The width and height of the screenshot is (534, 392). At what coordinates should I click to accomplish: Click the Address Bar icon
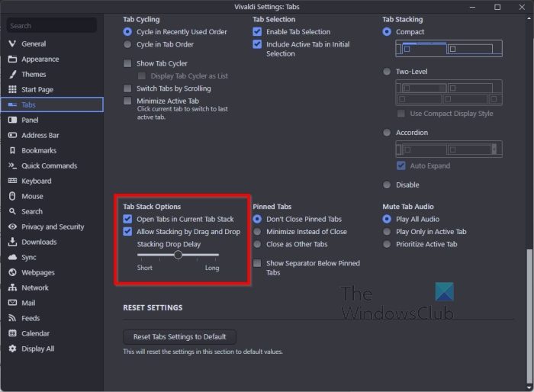[x=12, y=135]
